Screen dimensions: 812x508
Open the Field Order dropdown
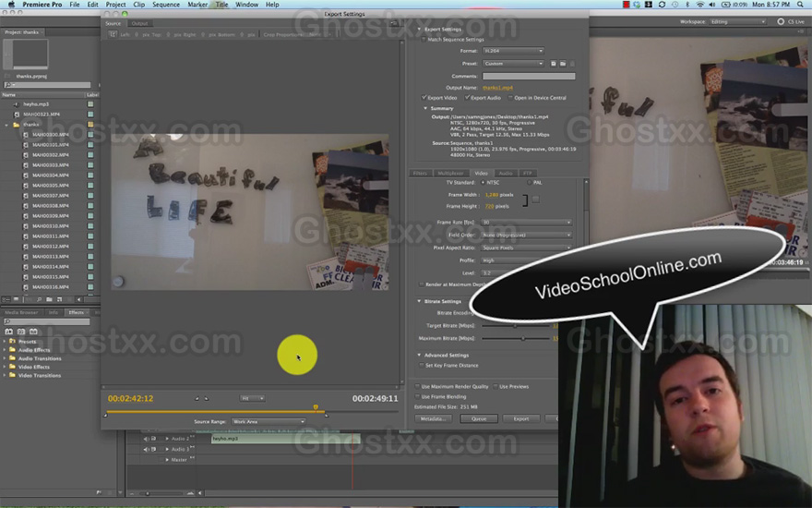526,235
